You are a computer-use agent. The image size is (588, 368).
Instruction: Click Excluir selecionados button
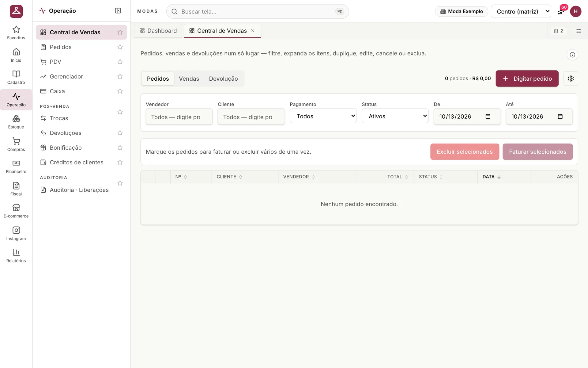click(465, 152)
